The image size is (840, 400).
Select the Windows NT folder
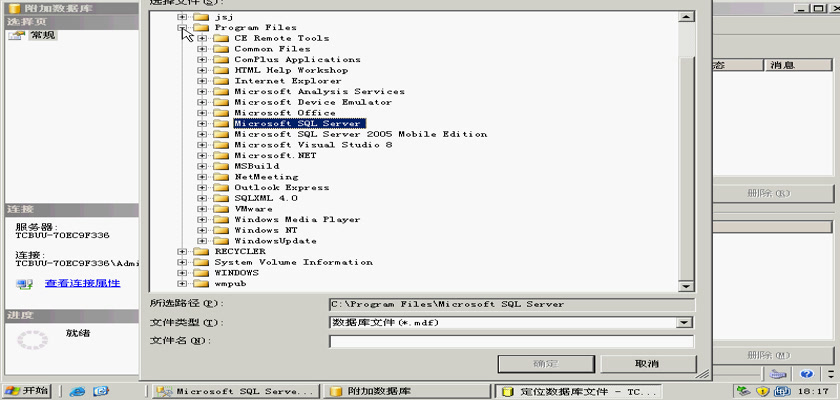266,230
